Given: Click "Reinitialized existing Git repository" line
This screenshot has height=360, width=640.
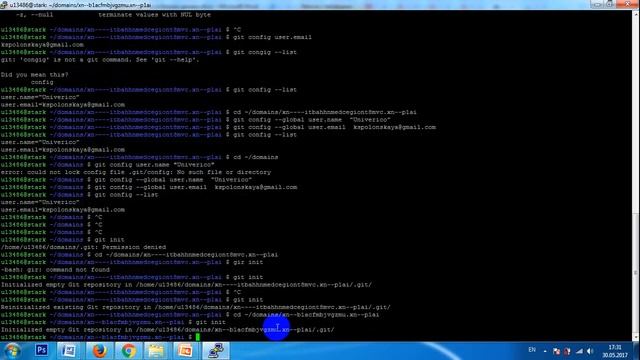Looking at the screenshot, I should click(196, 307).
